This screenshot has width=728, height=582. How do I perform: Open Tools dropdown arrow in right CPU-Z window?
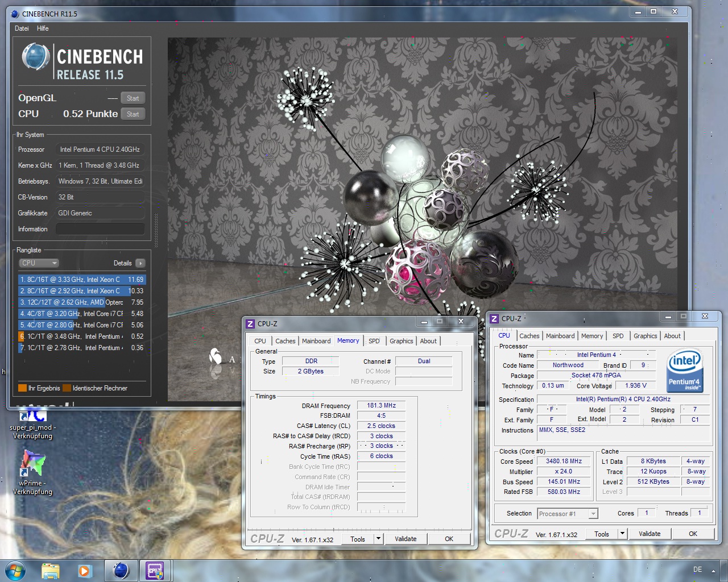(x=622, y=534)
